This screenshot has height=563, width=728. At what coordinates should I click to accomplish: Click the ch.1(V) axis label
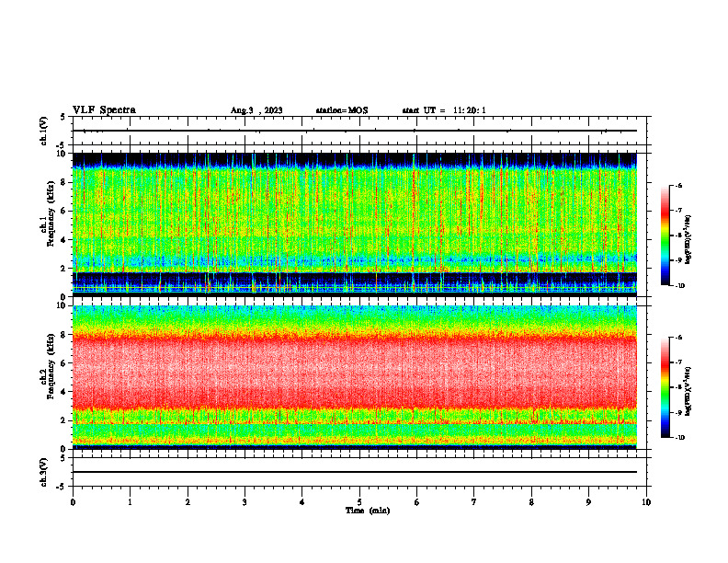coord(44,131)
